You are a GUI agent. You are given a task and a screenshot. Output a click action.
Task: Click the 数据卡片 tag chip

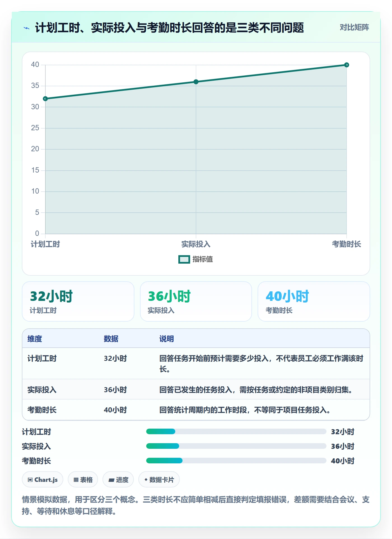[x=159, y=480]
